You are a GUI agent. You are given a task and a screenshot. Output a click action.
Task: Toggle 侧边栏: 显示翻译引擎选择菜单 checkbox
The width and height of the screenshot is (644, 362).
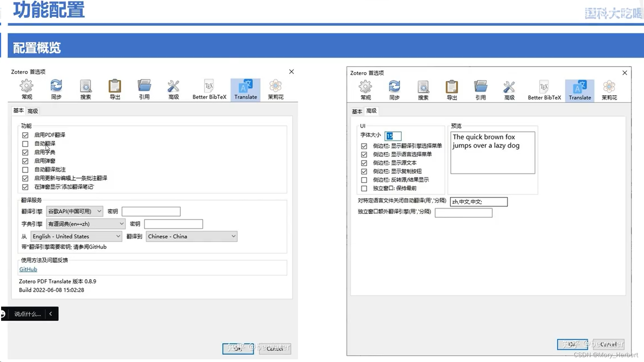pyautogui.click(x=364, y=146)
